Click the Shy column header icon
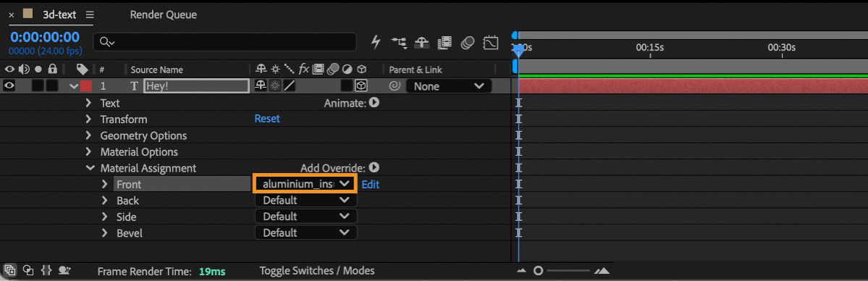This screenshot has width=868, height=281. click(261, 70)
